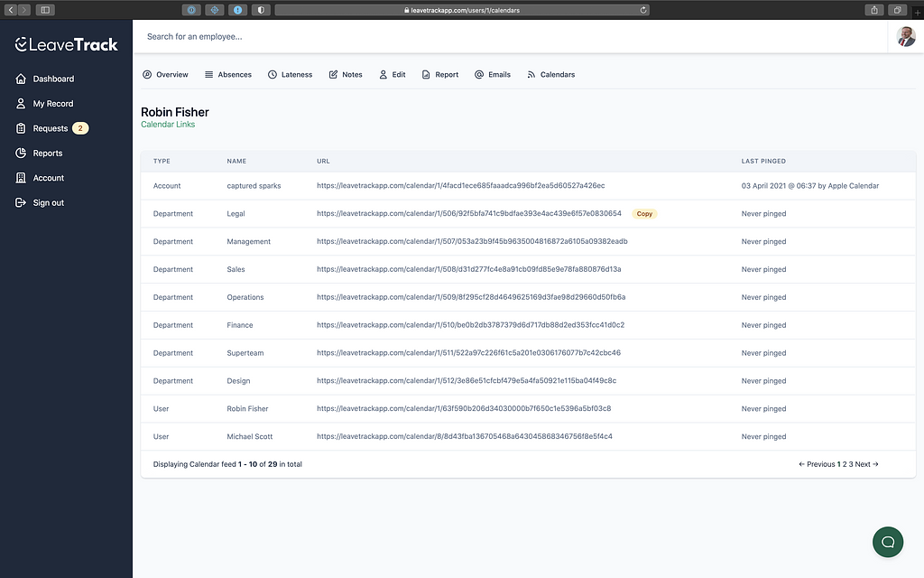Click the Robin Fisher page heading
This screenshot has height=578, width=924.
[x=175, y=112]
